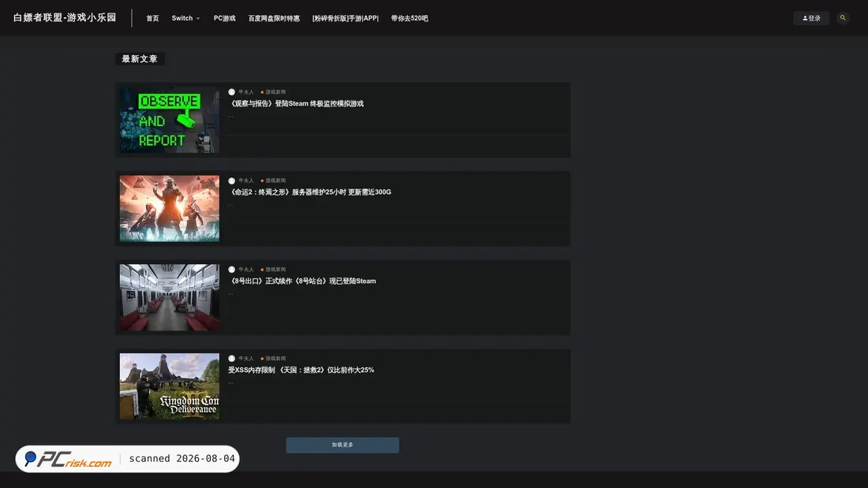868x488 pixels.
Task: Open article 《8号出口》正式续作
Action: (302, 281)
